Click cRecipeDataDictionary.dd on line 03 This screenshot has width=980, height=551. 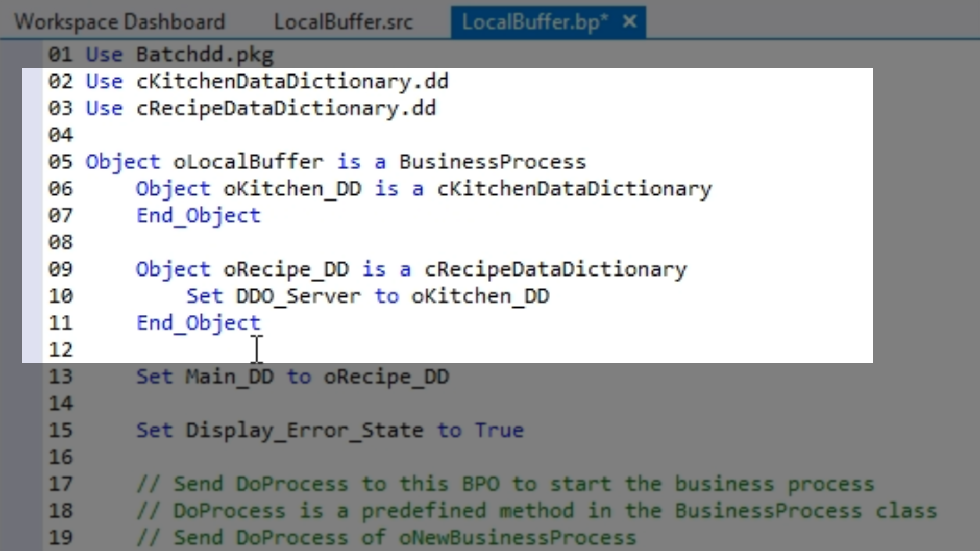(286, 109)
